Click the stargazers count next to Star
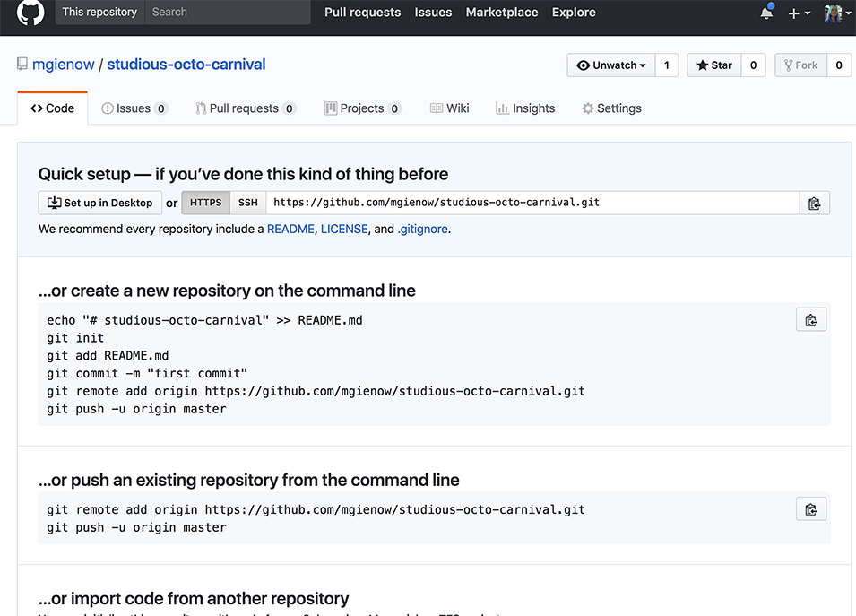 pos(753,65)
